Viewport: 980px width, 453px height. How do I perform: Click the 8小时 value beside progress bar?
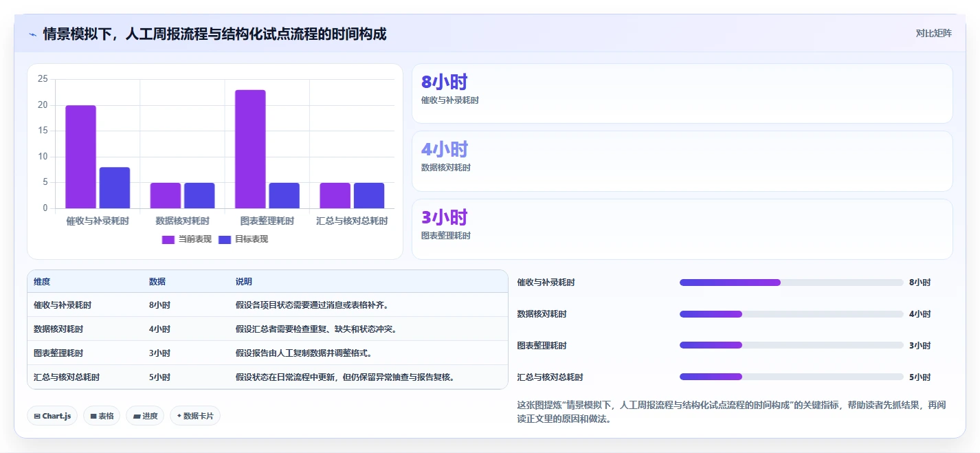(920, 283)
